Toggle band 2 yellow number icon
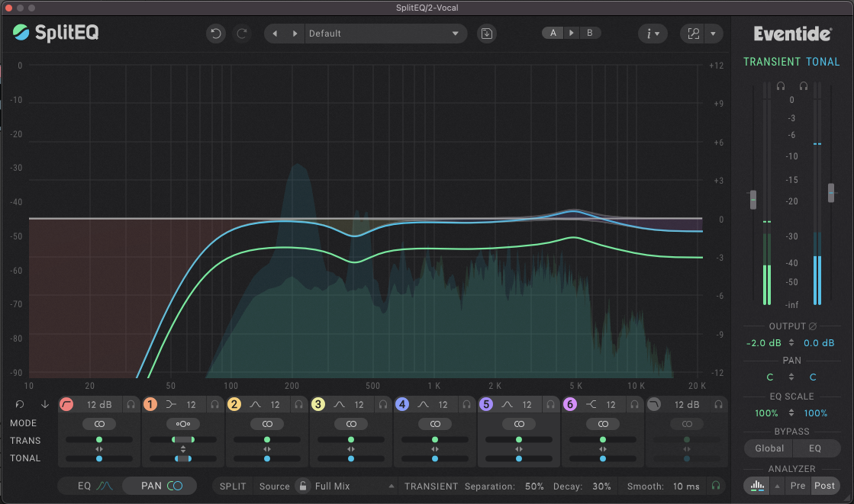Viewport: 854px width, 504px height. point(234,404)
